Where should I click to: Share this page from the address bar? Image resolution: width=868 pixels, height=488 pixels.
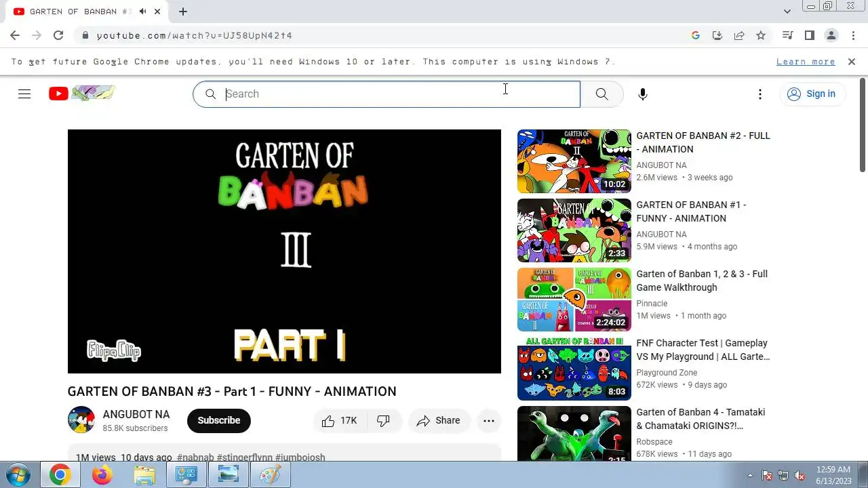(739, 35)
